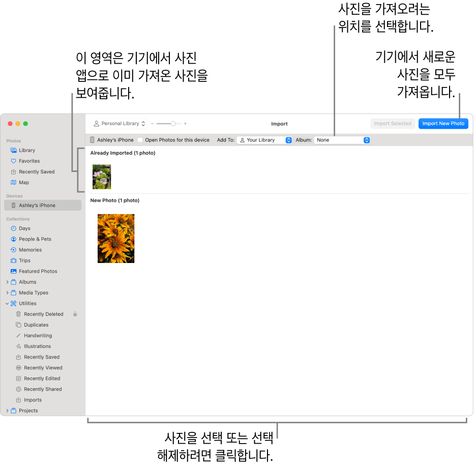476x467 pixels.
Task: Open Imports under Utilities
Action: pos(43,400)
